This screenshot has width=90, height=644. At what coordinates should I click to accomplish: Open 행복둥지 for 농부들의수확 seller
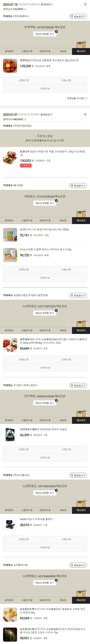point(78,565)
